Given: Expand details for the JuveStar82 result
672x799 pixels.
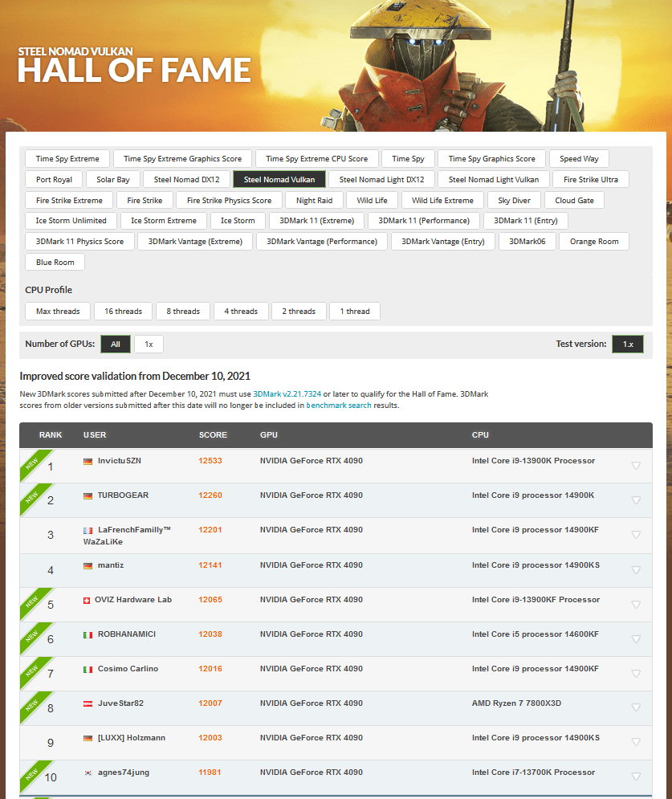Looking at the screenshot, I should click(x=636, y=707).
